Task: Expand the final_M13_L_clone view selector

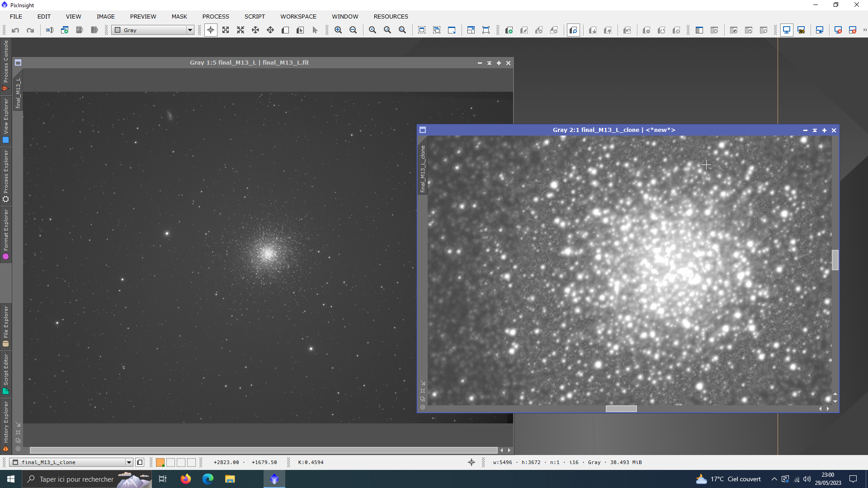Action: 129,462
